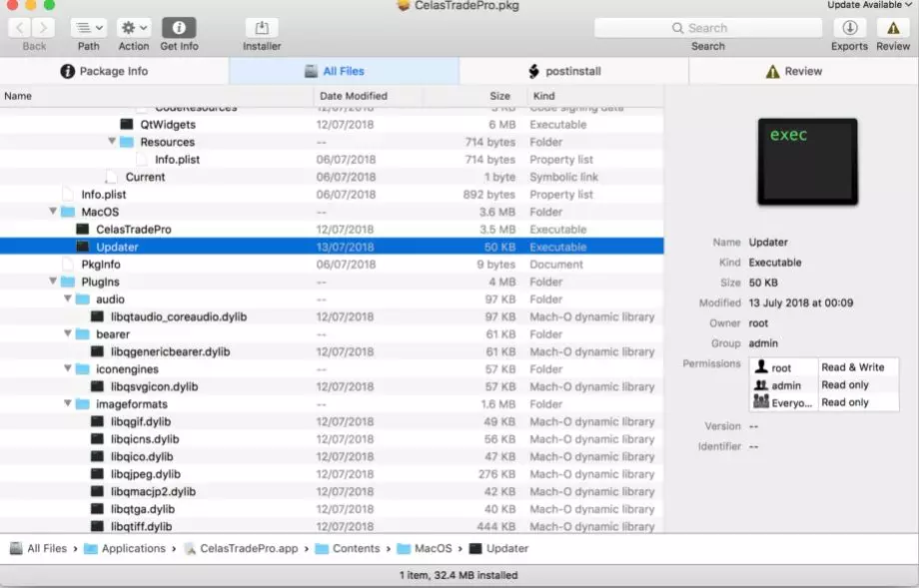Switch to the Package Info tab
Image resolution: width=919 pixels, height=588 pixels.
pyautogui.click(x=114, y=71)
